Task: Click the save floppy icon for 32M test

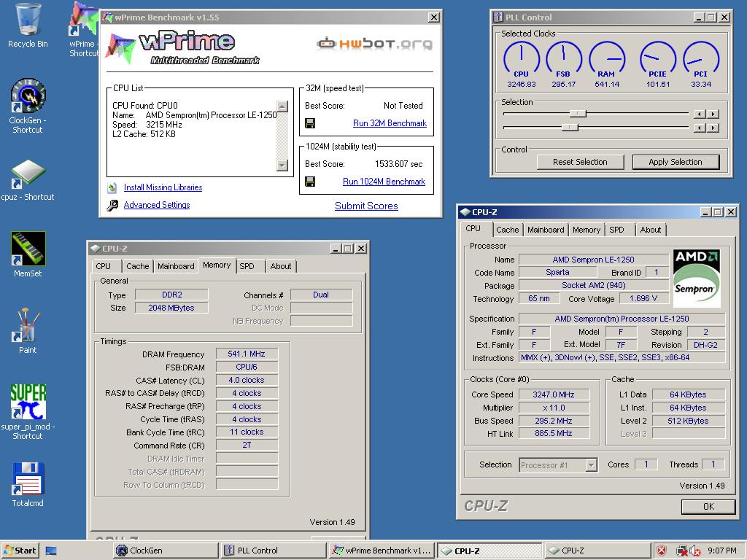Action: 310,124
